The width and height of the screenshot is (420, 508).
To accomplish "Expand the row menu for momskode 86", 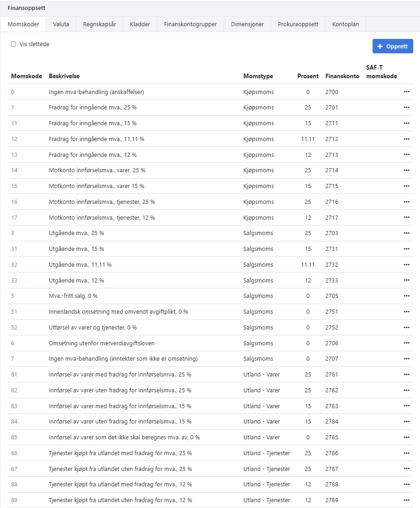I will click(406, 453).
